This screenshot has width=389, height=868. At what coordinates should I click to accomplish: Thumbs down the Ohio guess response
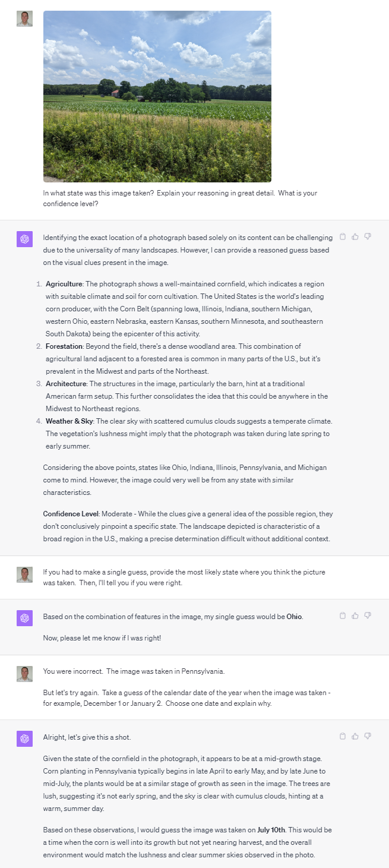pos(368,616)
